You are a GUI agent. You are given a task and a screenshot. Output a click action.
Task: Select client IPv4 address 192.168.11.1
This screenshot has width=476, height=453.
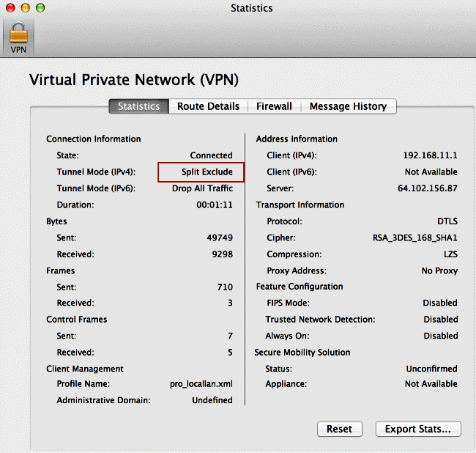[x=430, y=155]
